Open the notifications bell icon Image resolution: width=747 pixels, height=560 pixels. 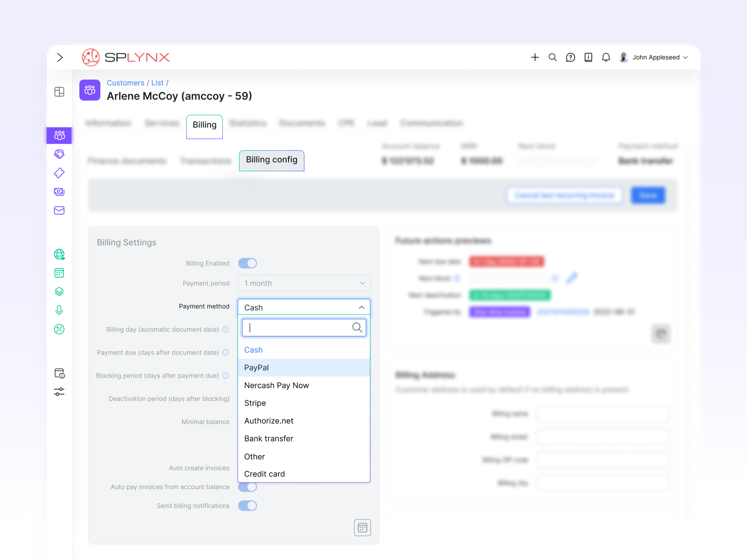[606, 57]
